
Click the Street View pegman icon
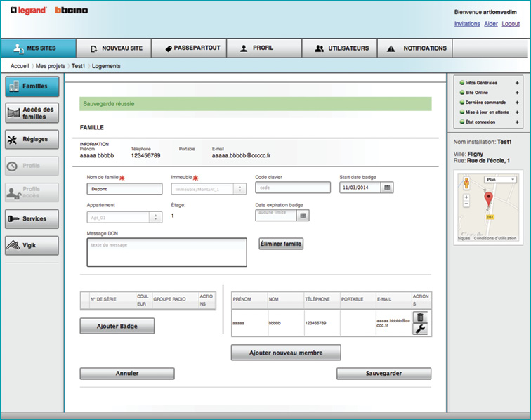pyautogui.click(x=466, y=183)
